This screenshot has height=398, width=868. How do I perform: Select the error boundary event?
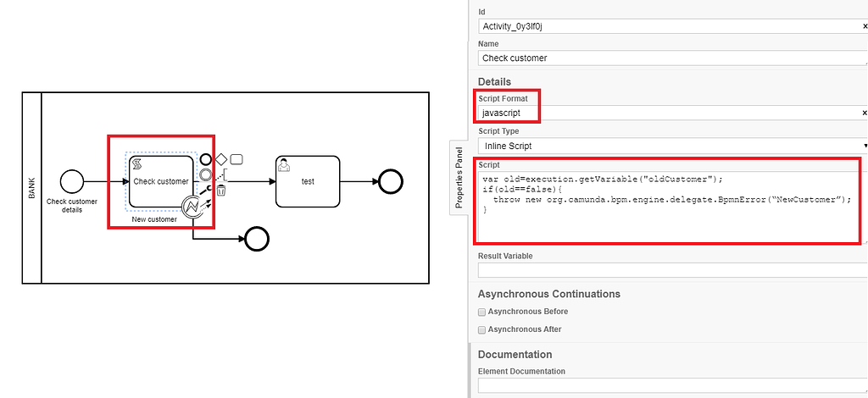tap(192, 207)
